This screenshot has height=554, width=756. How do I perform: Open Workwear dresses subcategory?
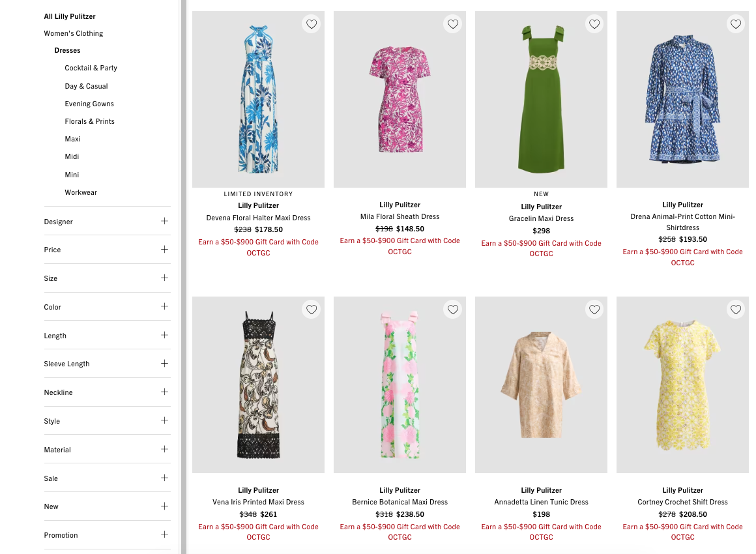(x=81, y=192)
